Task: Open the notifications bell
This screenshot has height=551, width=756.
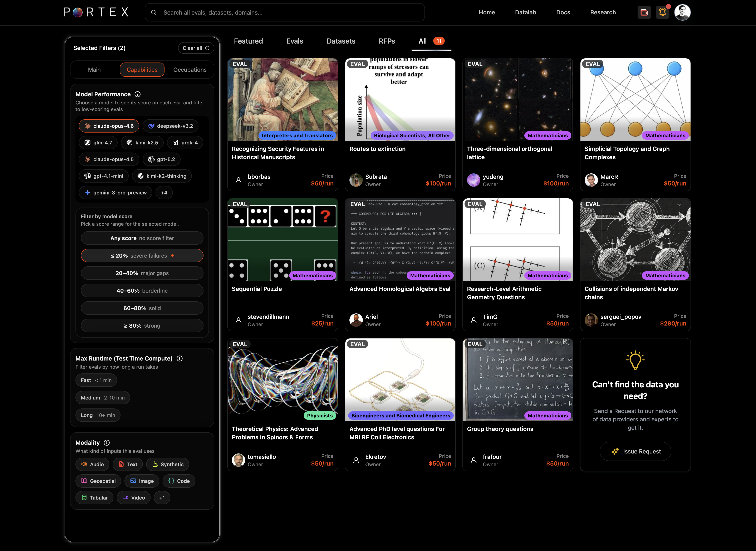Action: (662, 12)
